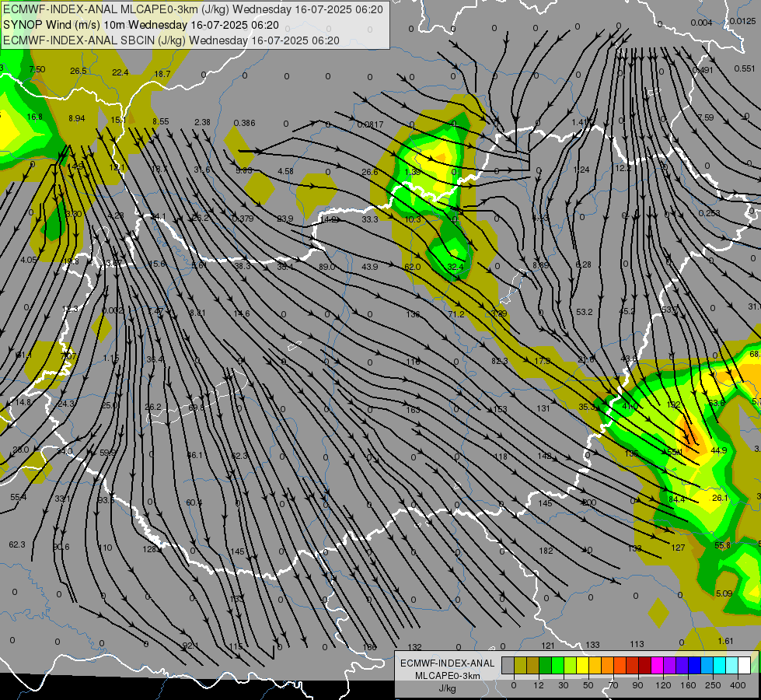Click the map value 0.0125
Image resolution: width=761 pixels, height=700 pixels.
click(x=742, y=21)
